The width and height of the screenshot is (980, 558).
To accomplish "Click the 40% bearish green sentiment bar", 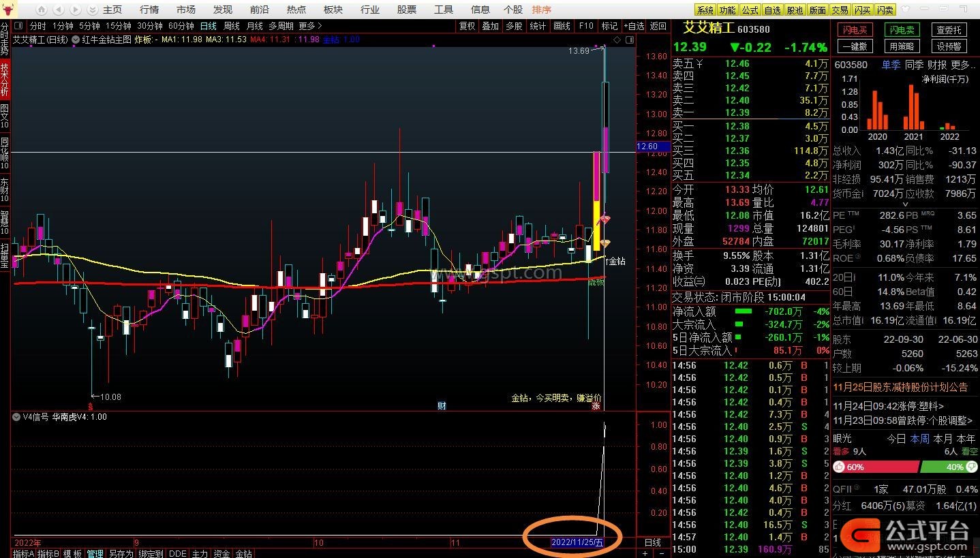I will click(x=949, y=467).
